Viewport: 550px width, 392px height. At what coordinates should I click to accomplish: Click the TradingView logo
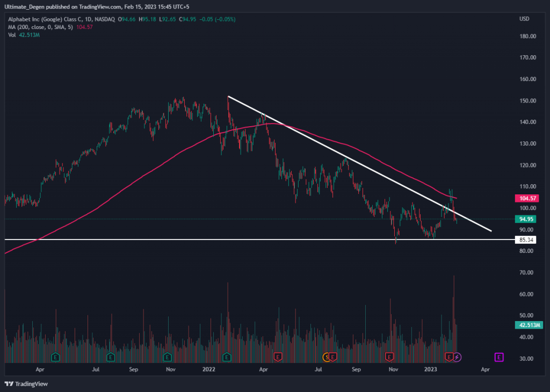click(x=26, y=384)
